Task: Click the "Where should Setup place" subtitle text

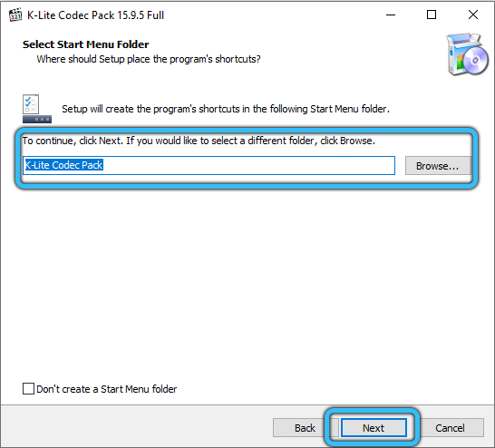Action: click(x=149, y=59)
